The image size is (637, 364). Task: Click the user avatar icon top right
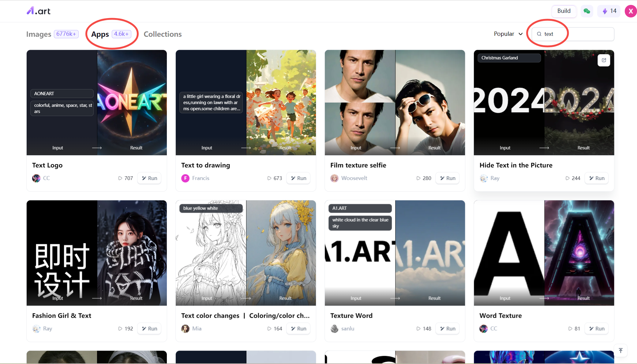[631, 11]
